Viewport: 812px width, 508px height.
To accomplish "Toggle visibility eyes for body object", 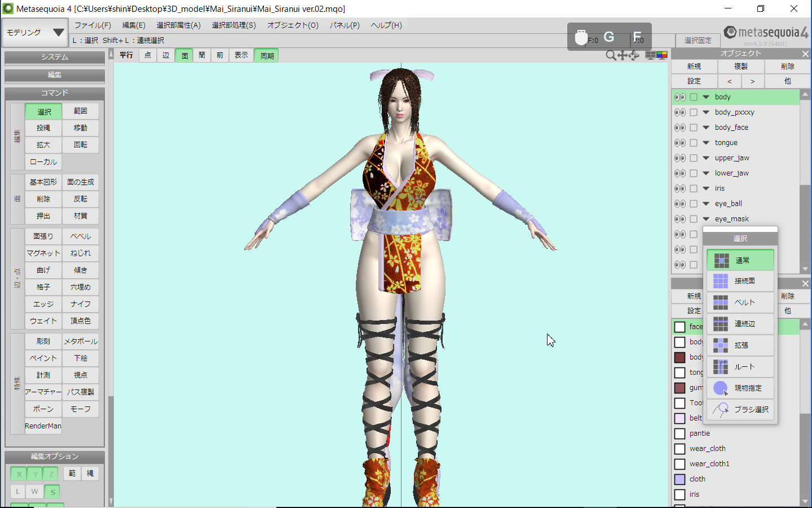I will pyautogui.click(x=679, y=97).
